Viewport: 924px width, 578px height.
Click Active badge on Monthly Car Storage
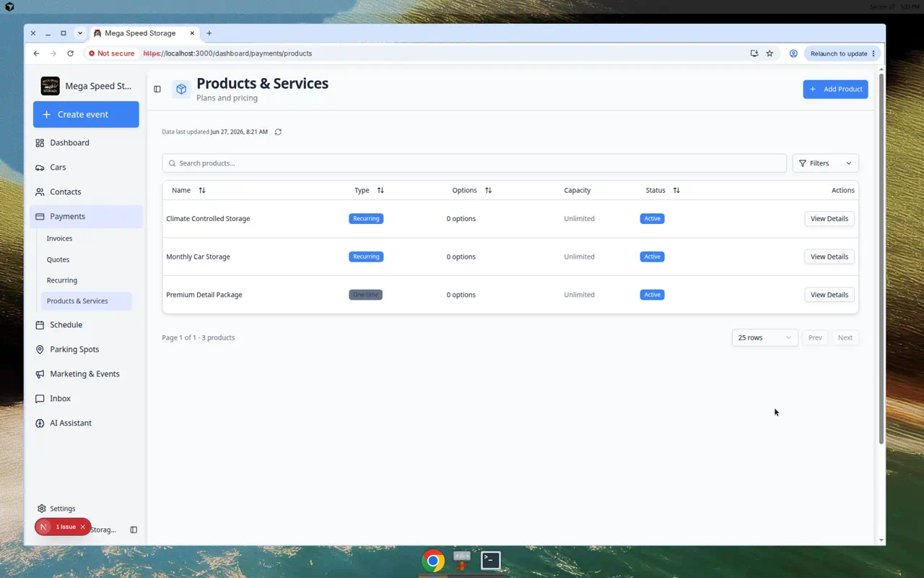coord(652,256)
